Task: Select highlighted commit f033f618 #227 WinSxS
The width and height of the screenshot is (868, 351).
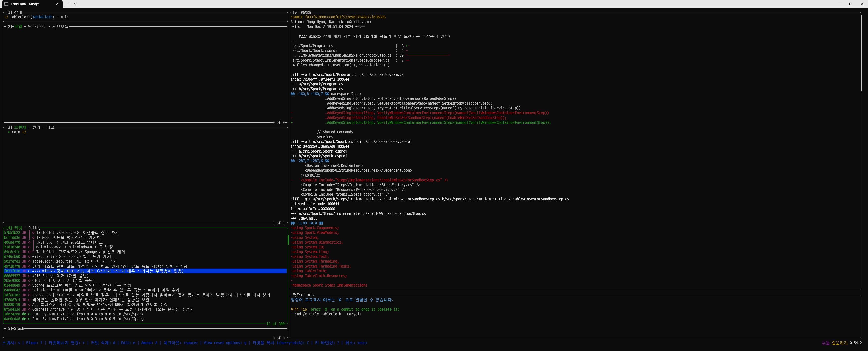Action: [x=145, y=271]
